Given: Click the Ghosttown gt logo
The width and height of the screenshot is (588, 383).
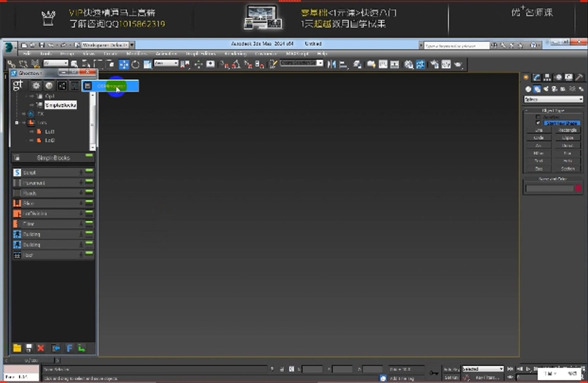Looking at the screenshot, I should [x=18, y=85].
